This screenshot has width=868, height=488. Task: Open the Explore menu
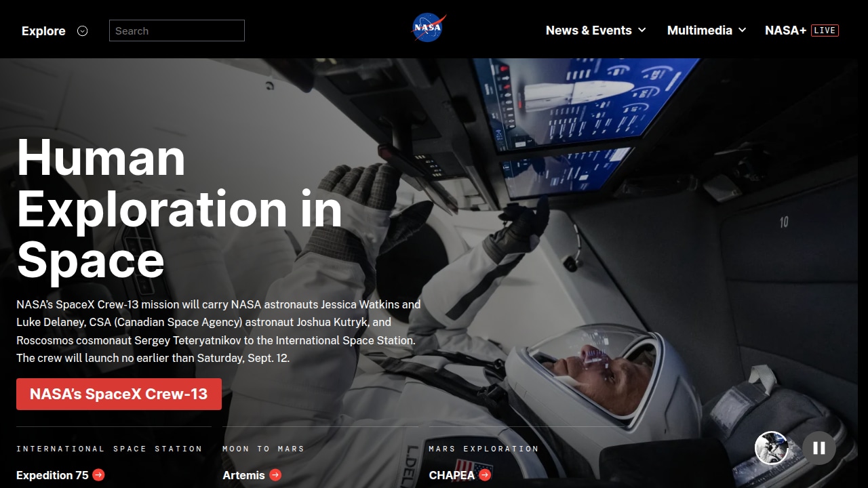coord(55,30)
